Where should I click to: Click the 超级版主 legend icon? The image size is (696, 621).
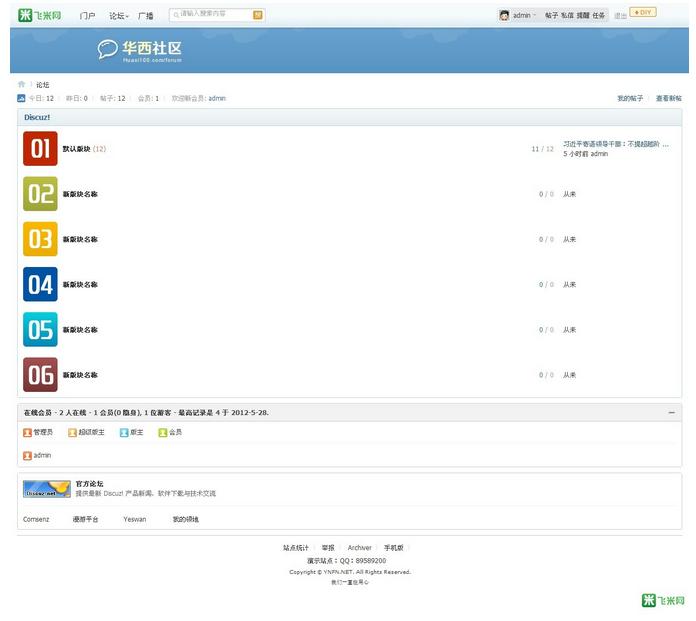[x=72, y=432]
